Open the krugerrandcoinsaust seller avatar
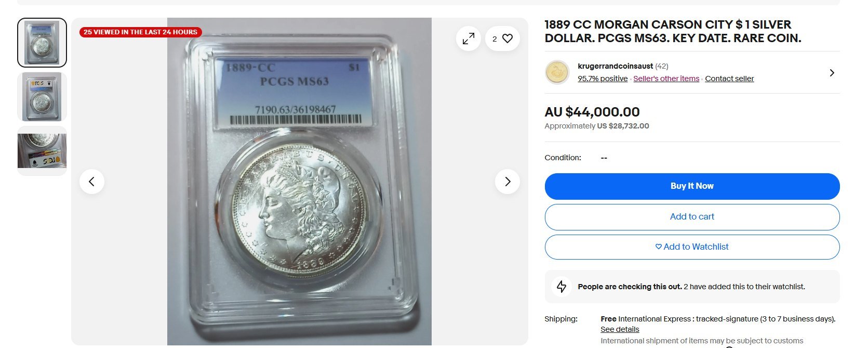The image size is (868, 348). point(557,72)
